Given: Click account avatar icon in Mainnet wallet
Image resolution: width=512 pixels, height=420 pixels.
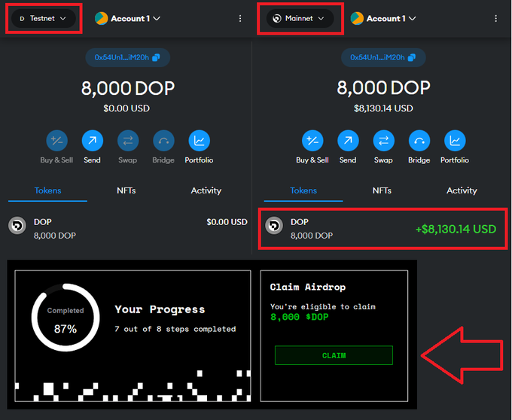Looking at the screenshot, I should 357,19.
